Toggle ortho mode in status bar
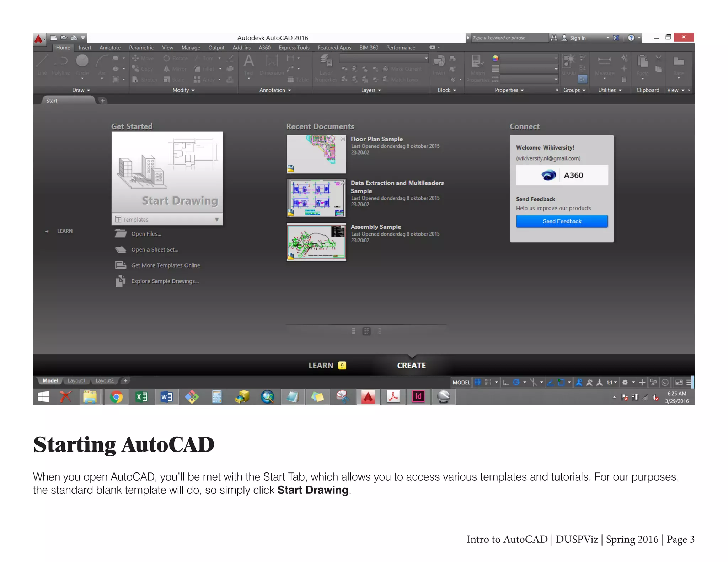The height and width of the screenshot is (562, 728). pyautogui.click(x=505, y=382)
